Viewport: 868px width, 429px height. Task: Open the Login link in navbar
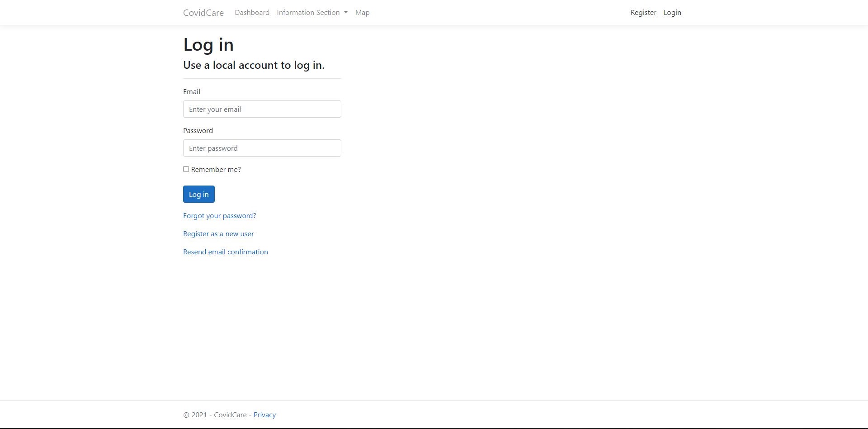672,13
